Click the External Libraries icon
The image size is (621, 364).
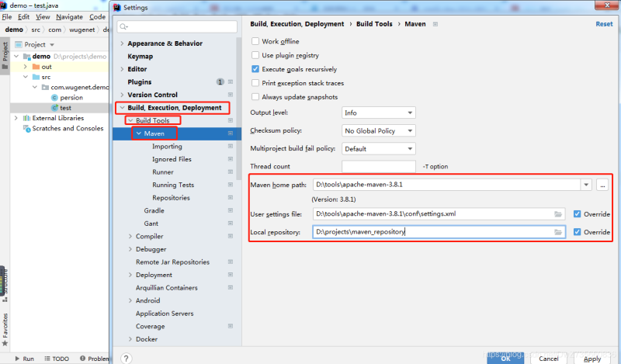tap(26, 118)
